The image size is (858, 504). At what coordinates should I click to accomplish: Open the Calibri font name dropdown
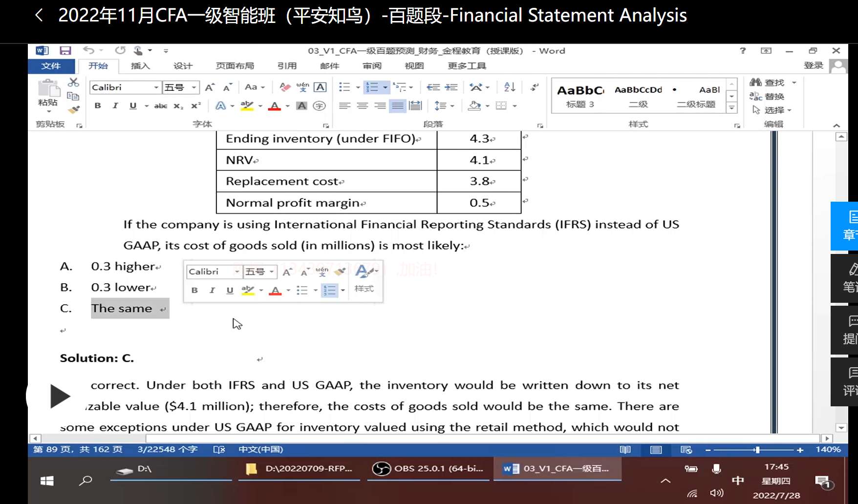tap(156, 87)
